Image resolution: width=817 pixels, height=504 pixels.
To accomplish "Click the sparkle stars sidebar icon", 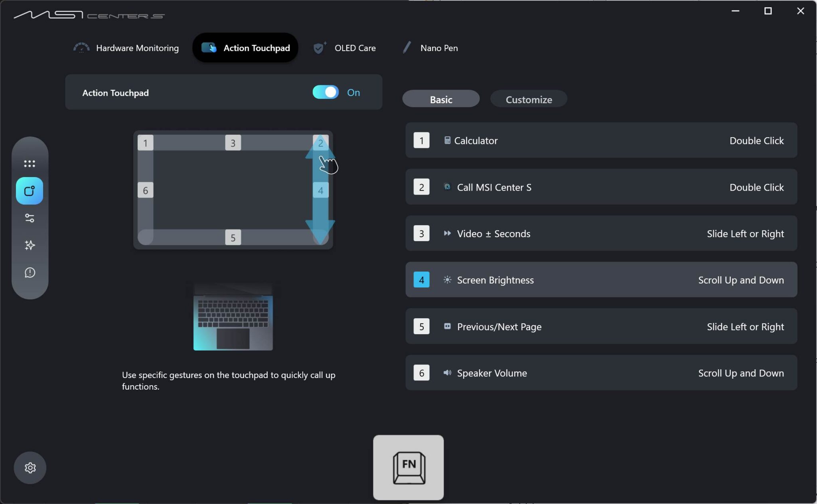I will click(x=30, y=245).
